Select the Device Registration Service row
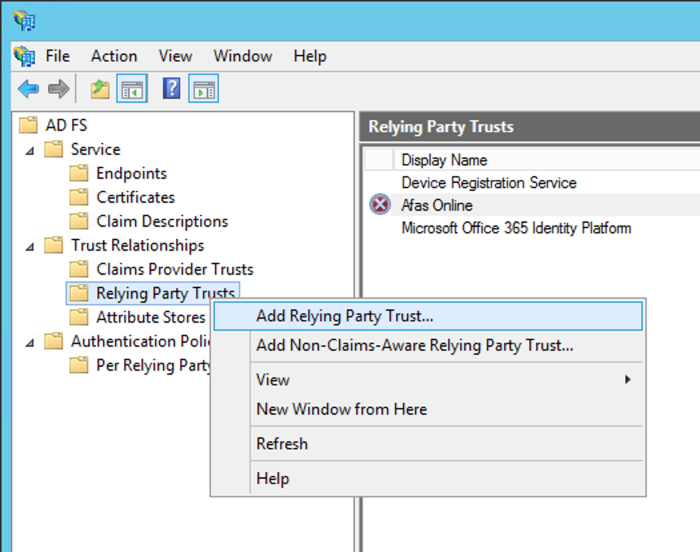Screen dimensions: 700x552 click(489, 183)
